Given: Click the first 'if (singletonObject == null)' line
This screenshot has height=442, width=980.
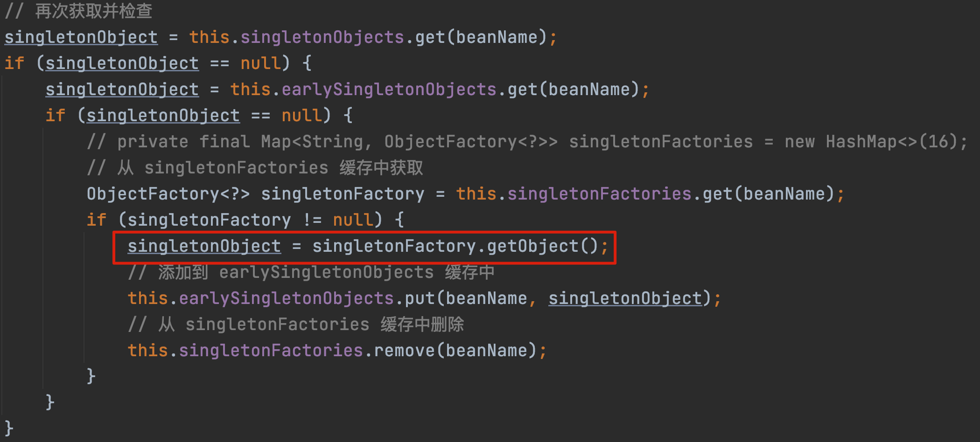Looking at the screenshot, I should (158, 63).
